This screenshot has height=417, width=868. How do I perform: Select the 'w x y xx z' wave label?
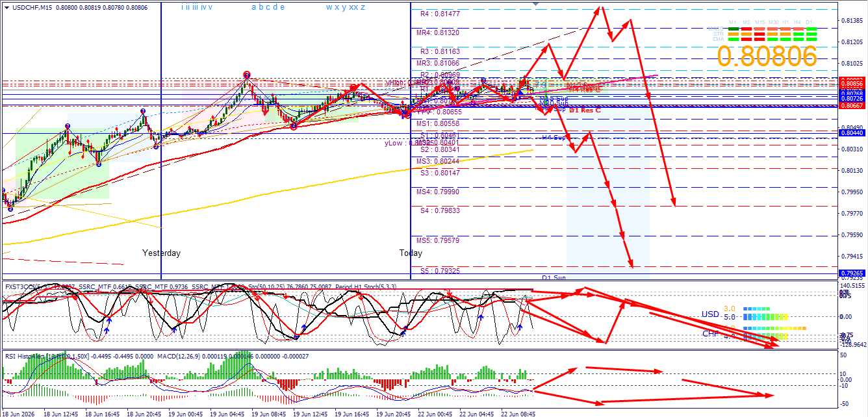pos(345,7)
